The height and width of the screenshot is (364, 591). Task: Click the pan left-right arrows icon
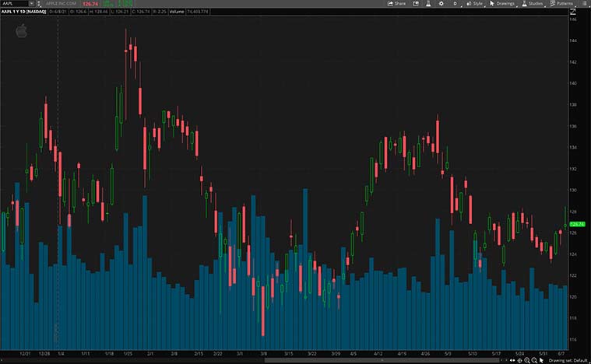point(512,361)
